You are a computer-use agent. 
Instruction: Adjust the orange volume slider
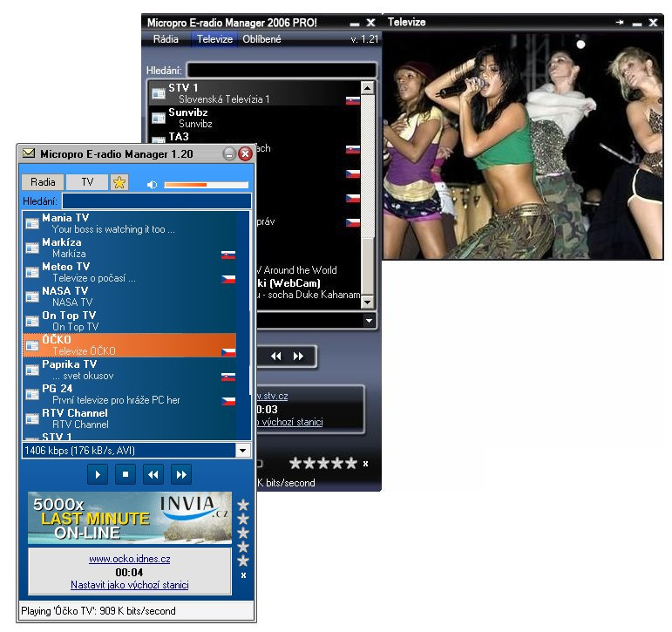tap(206, 185)
